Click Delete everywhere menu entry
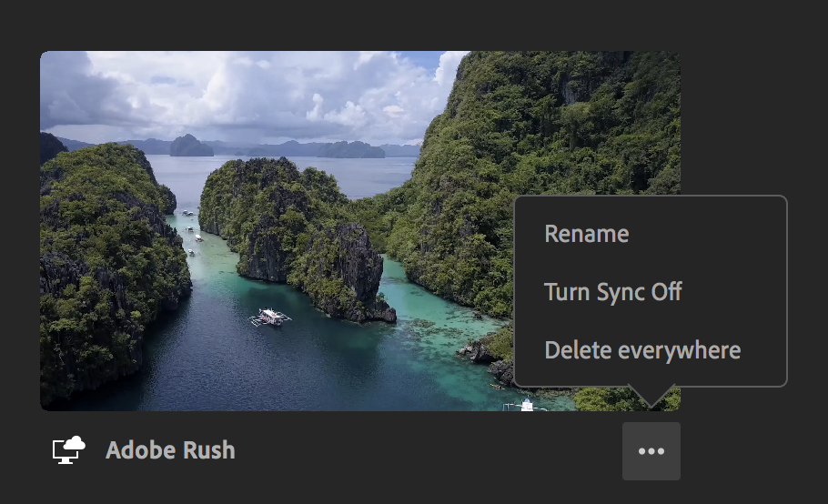 [x=642, y=350]
